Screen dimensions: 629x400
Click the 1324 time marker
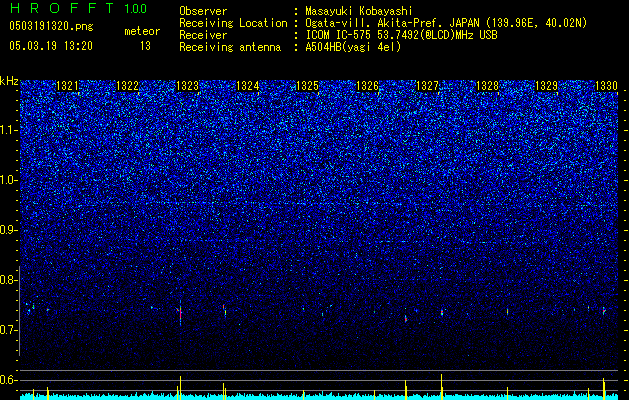pyautogui.click(x=248, y=86)
